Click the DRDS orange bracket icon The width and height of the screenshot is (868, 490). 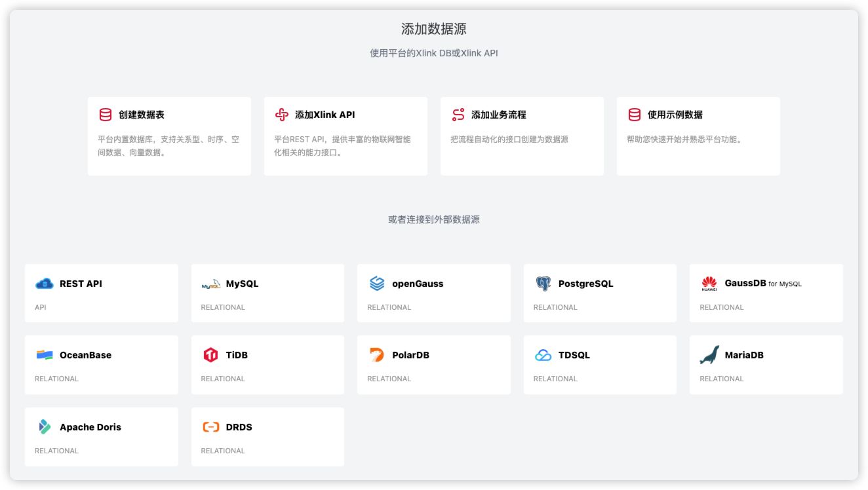[210, 427]
